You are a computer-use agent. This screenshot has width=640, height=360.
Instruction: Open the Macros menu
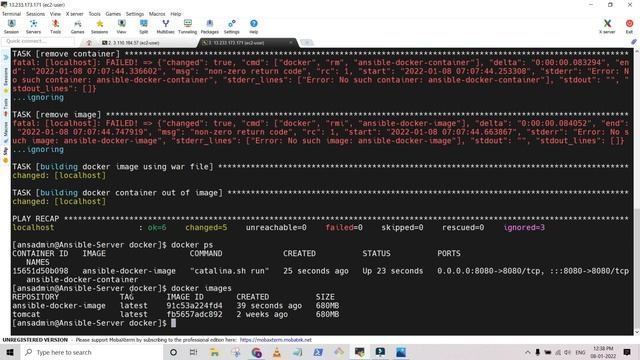click(x=157, y=14)
